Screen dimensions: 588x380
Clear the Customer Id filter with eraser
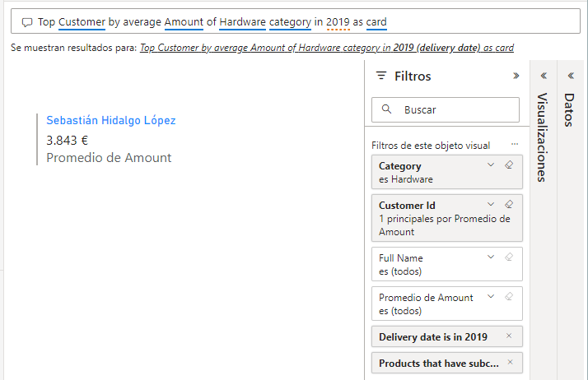pyautogui.click(x=508, y=205)
